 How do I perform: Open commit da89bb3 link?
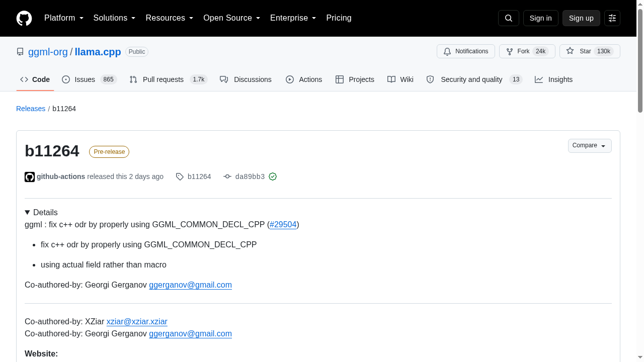250,176
